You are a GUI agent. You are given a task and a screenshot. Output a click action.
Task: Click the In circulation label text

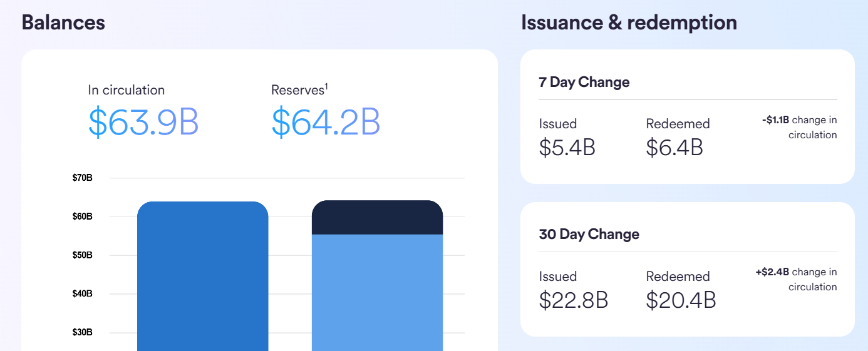(x=126, y=90)
